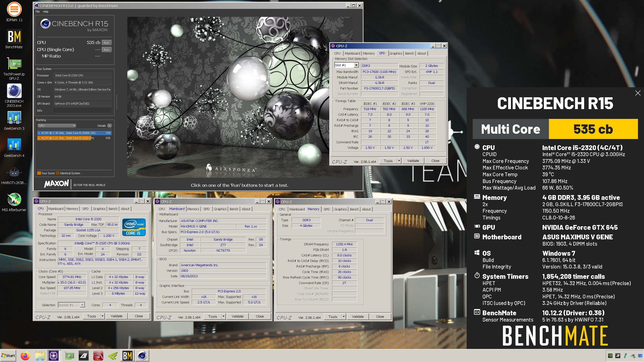Click Validate in the CPU tab CPU-Z window
The width and height of the screenshot is (644, 362).
pos(116,316)
